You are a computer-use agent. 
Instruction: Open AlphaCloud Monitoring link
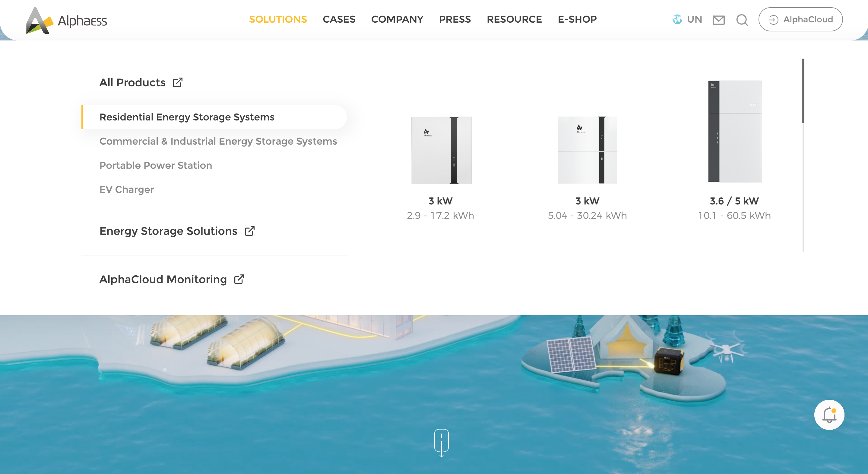(163, 279)
